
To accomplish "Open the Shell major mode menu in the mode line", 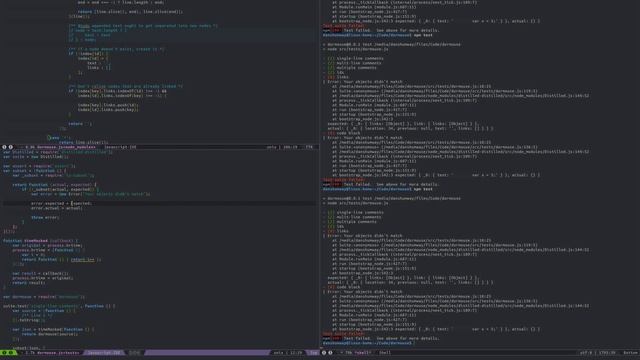I will 385,353.
